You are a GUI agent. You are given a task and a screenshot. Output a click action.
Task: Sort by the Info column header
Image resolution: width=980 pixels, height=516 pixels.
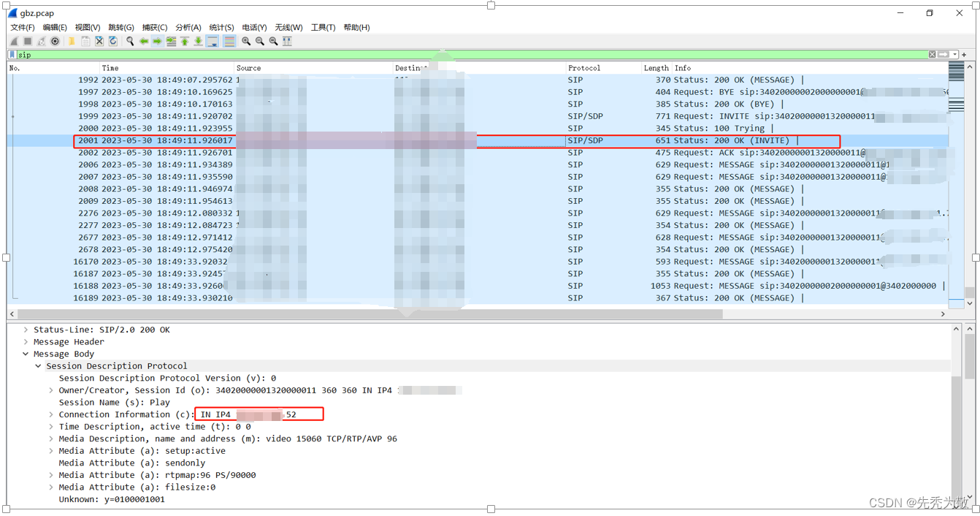click(809, 68)
